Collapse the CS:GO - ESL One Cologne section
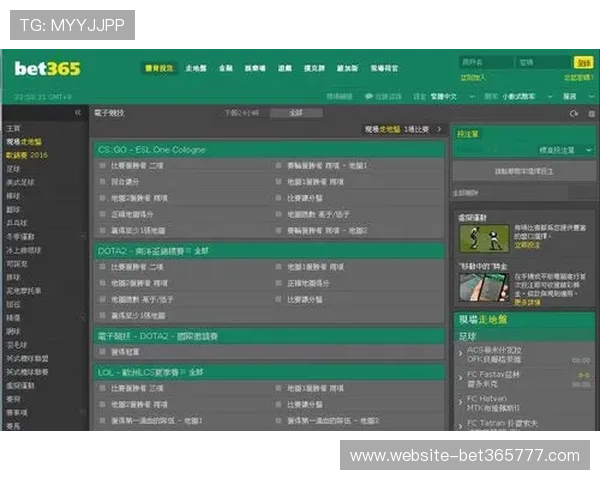Viewport: 600px width, 480px height. tap(269, 150)
